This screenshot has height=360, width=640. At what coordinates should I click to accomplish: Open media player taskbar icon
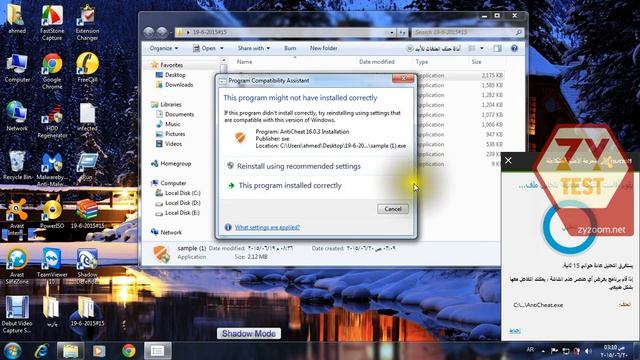(99, 351)
